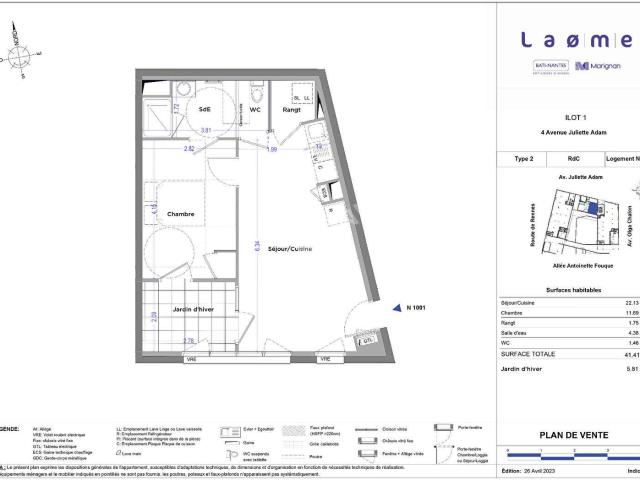Click the GTL electrical panel box
The width and height of the screenshot is (640, 480).
(367, 340)
